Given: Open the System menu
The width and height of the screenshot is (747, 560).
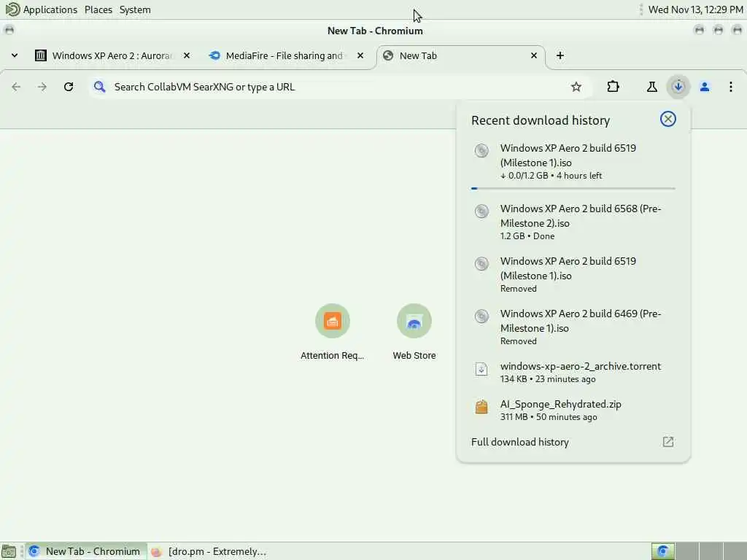Looking at the screenshot, I should click(135, 9).
